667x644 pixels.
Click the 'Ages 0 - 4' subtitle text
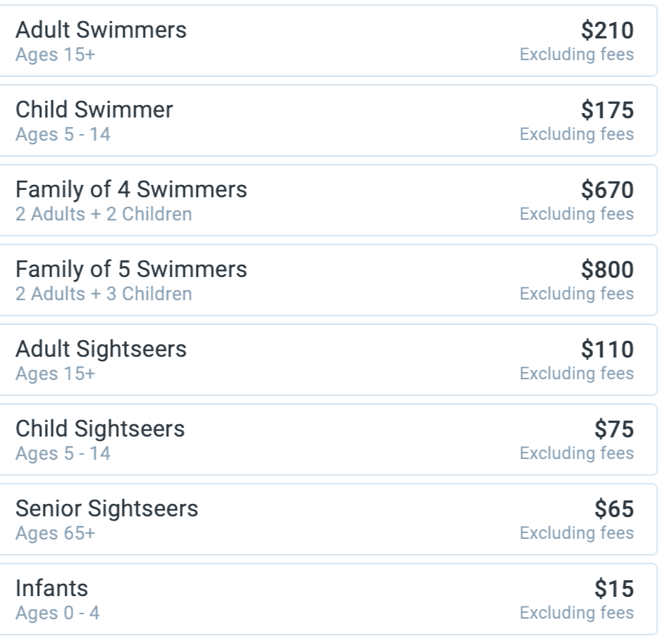tap(57, 614)
